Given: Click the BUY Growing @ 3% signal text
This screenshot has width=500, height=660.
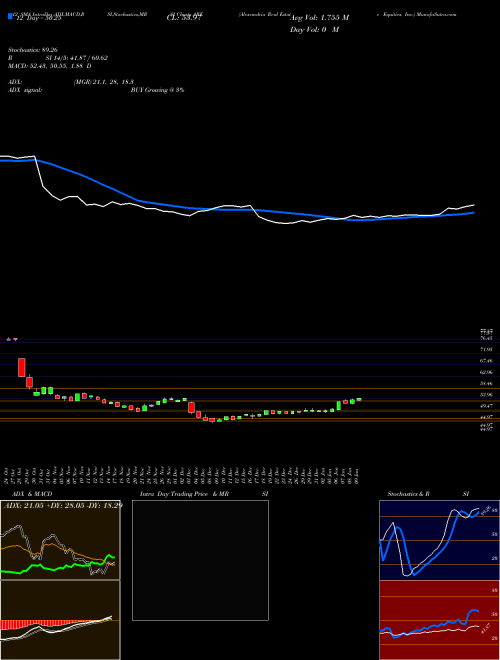Looking at the screenshot, I should [157, 90].
